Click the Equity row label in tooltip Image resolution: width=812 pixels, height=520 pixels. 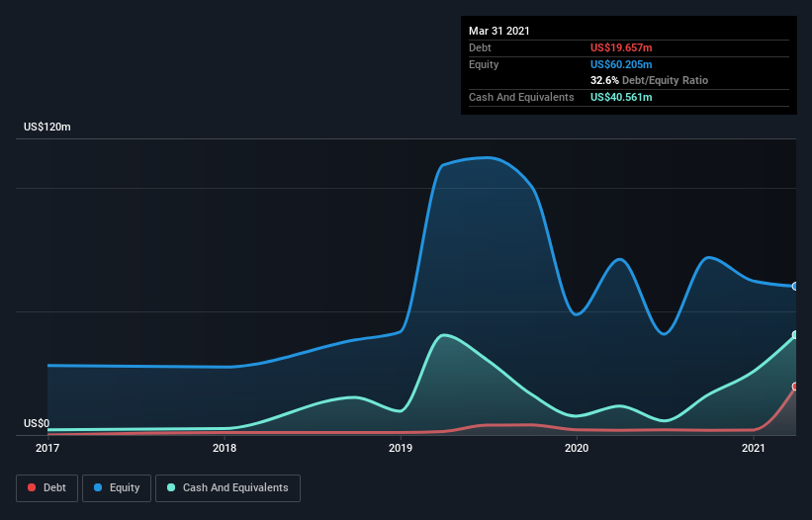click(484, 64)
